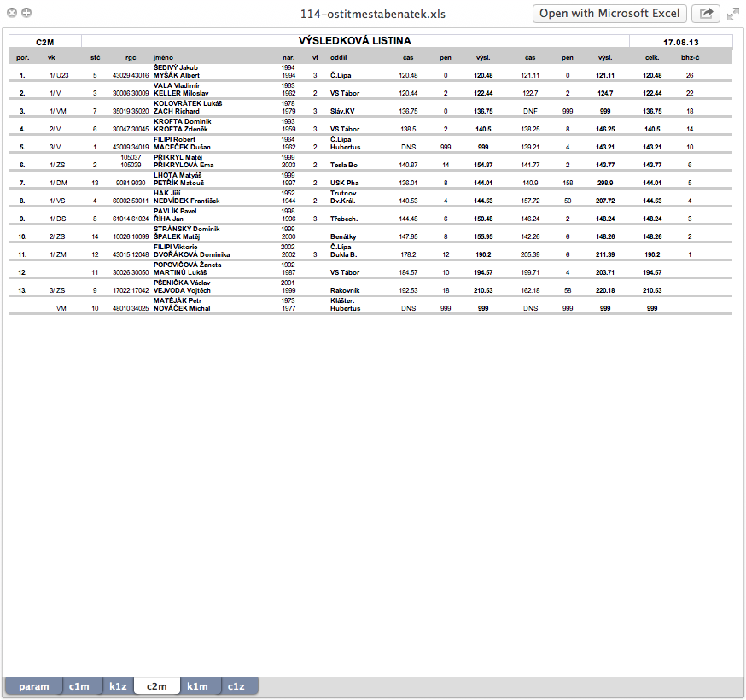This screenshot has height=700, width=746.
Task: Click the category 1/ U23 cell
Action: (x=59, y=75)
